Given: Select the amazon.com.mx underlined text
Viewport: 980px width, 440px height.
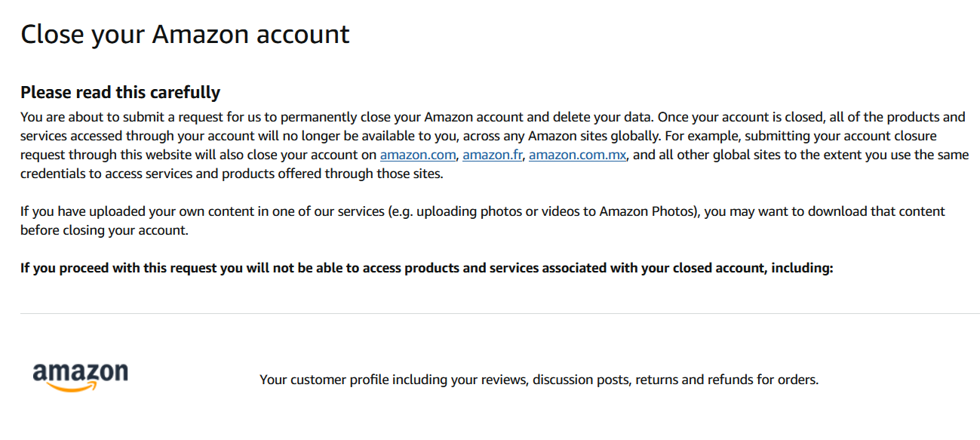Looking at the screenshot, I should click(577, 154).
